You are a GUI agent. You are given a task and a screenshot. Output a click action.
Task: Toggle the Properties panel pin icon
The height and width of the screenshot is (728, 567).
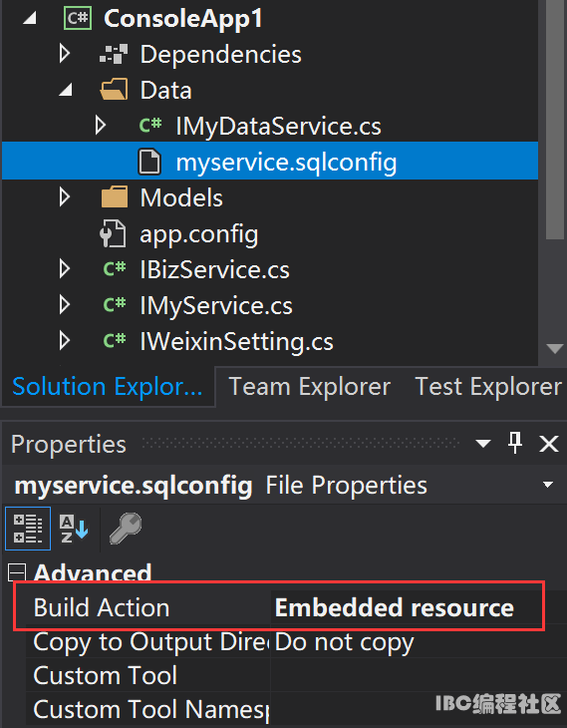[515, 443]
